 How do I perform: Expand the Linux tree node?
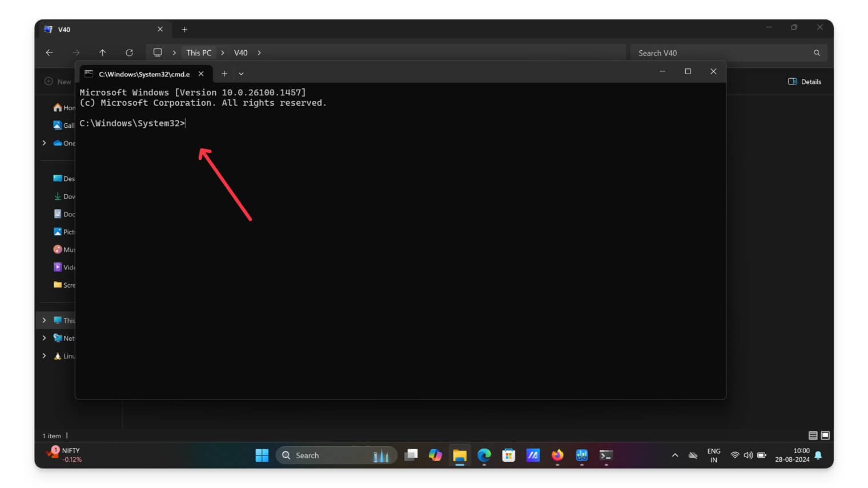tap(44, 356)
